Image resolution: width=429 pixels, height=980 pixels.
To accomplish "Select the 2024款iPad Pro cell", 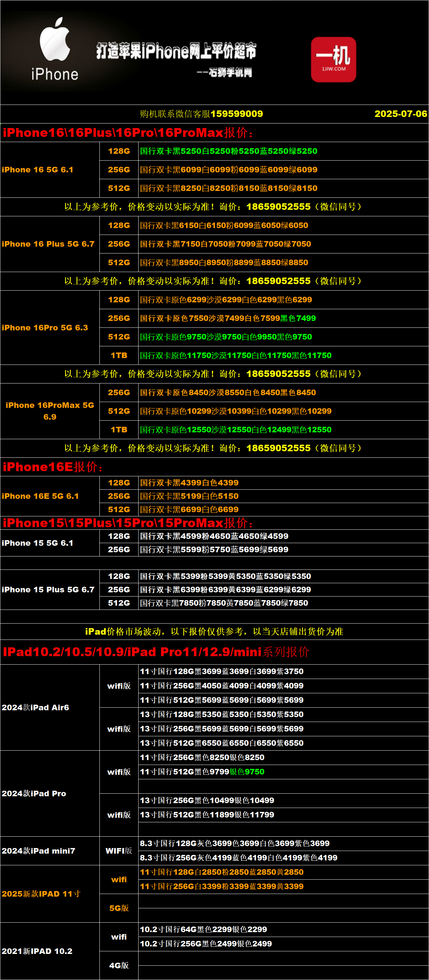I will point(50,794).
